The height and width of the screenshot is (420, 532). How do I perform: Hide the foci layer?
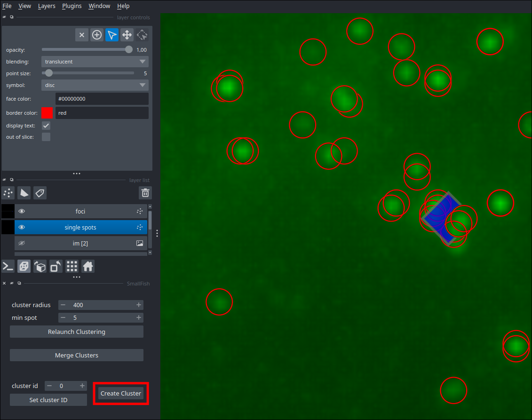22,211
